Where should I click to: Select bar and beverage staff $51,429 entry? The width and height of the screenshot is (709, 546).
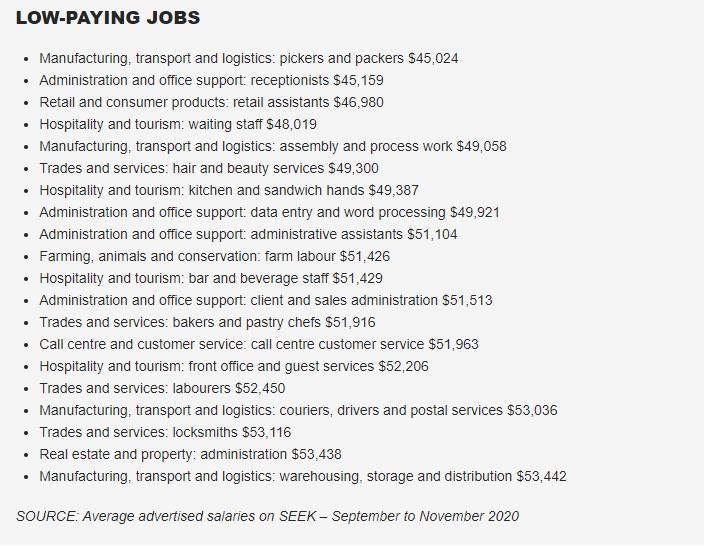coord(211,278)
